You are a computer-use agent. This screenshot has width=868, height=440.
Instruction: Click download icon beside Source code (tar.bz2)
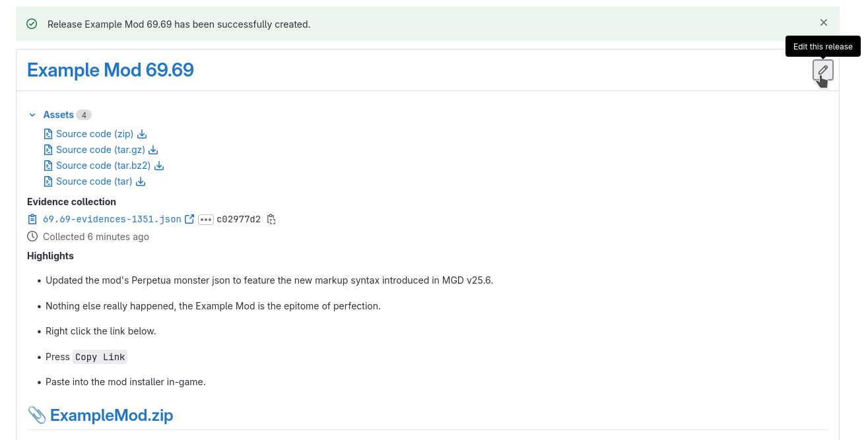tap(159, 166)
